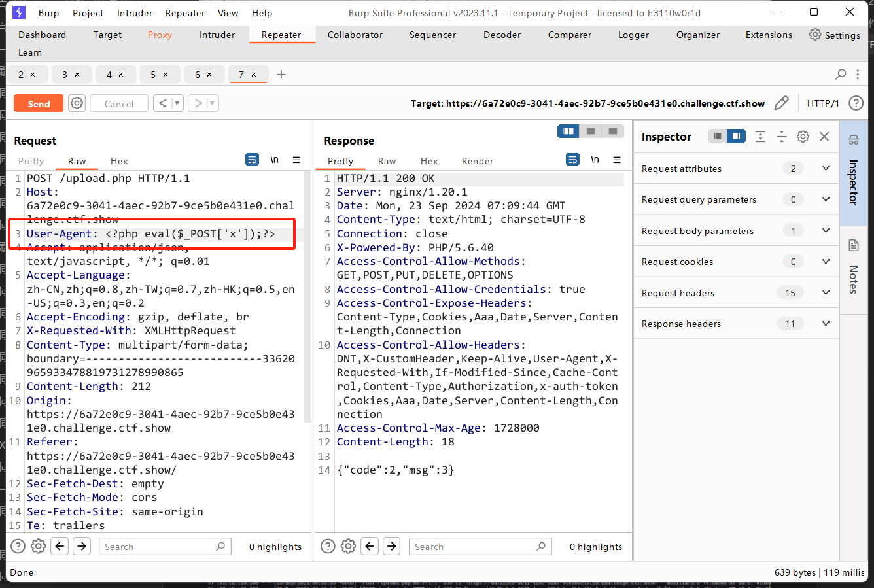Switch to Repeater tab 4
Image resolution: width=874 pixels, height=588 pixels.
coord(109,75)
